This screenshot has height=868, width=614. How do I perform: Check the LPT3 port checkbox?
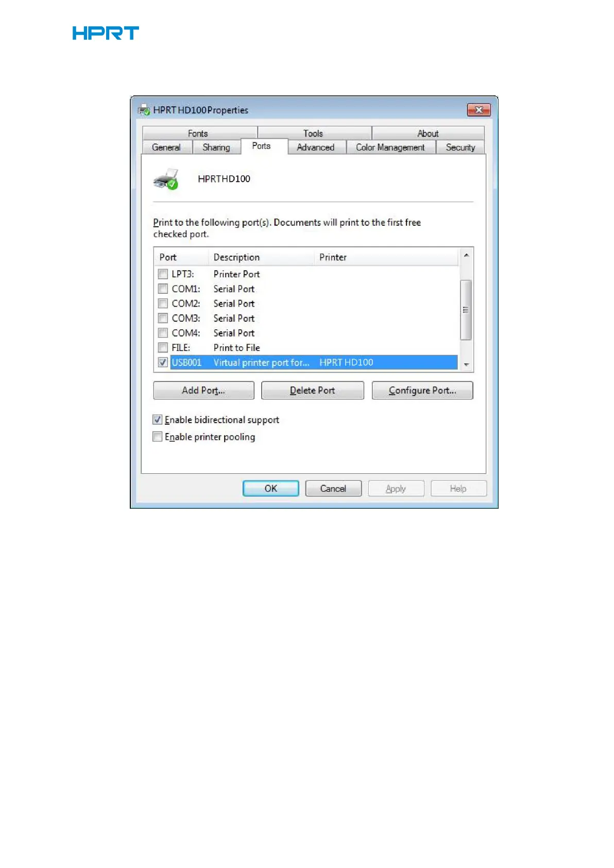[163, 274]
